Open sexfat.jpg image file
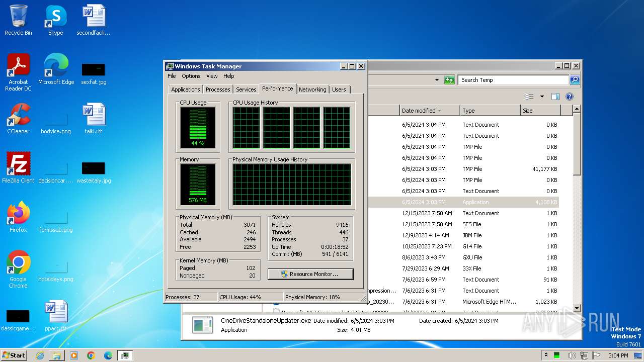Screen dimensions: 644x362 point(94,73)
